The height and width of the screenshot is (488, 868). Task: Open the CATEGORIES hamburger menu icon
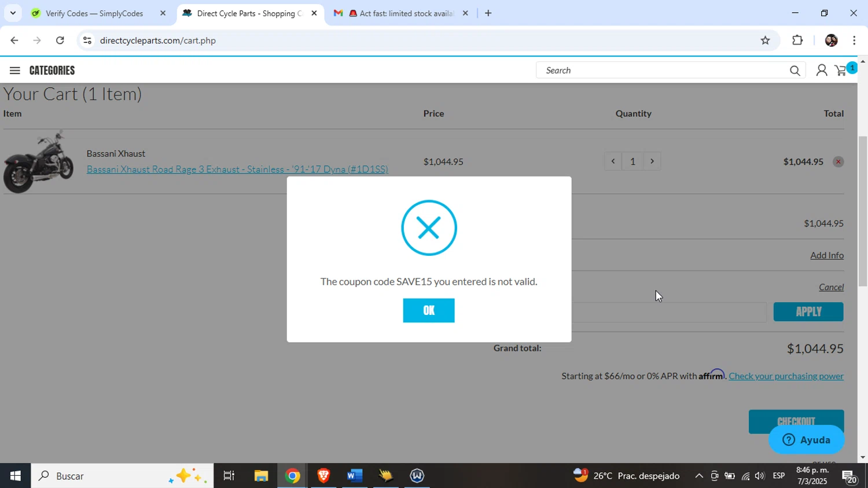[15, 71]
